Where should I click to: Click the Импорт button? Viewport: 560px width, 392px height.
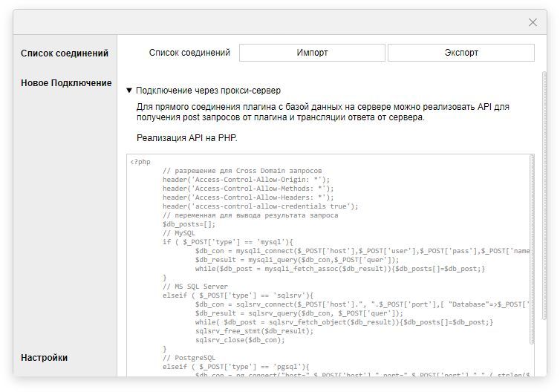point(312,53)
